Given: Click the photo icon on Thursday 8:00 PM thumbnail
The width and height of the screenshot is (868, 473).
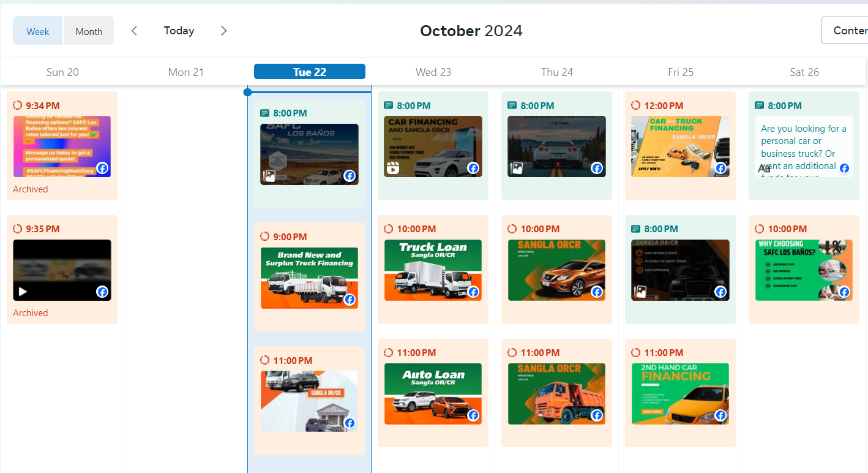Looking at the screenshot, I should tap(517, 168).
